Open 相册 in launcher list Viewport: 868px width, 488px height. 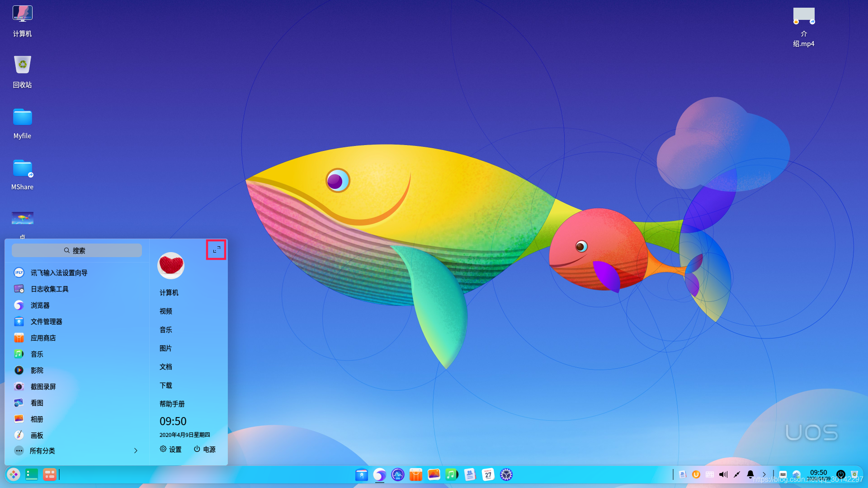coord(76,419)
